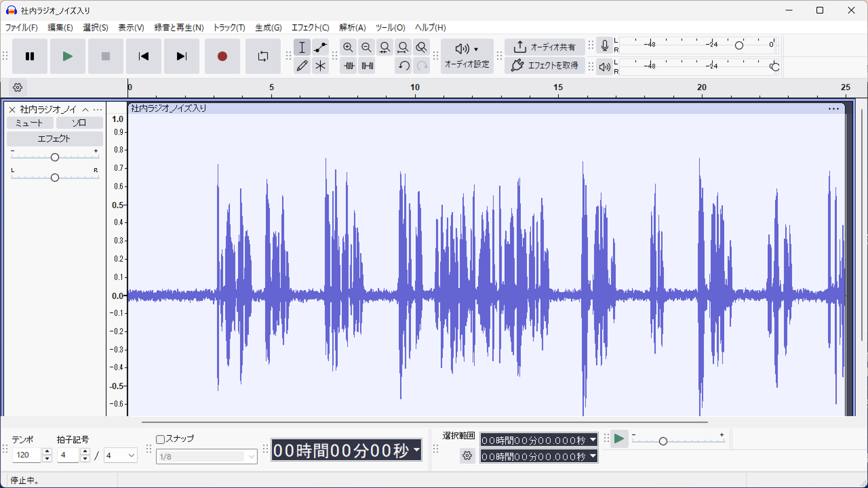Increase tempo with up stepper arrow
The height and width of the screenshot is (488, 868).
47,452
